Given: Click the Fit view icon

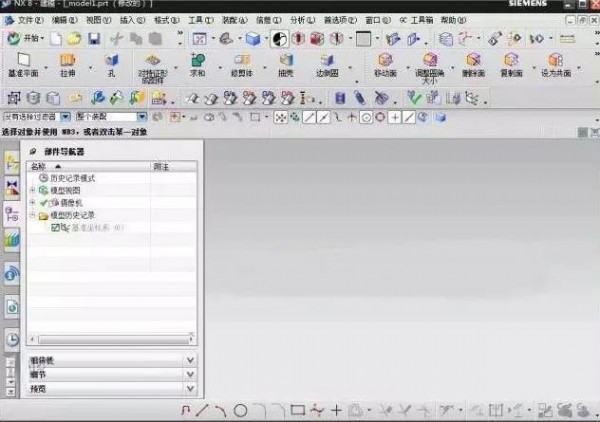Looking at the screenshot, I should click(199, 39).
